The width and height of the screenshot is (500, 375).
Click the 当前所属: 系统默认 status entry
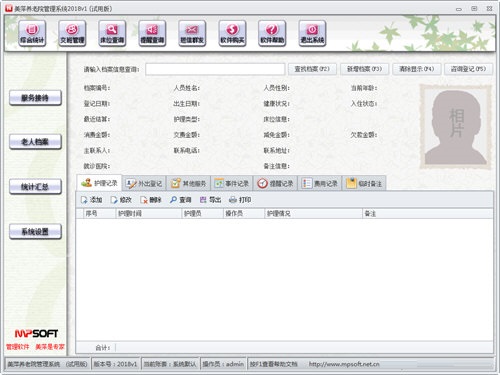tap(170, 364)
